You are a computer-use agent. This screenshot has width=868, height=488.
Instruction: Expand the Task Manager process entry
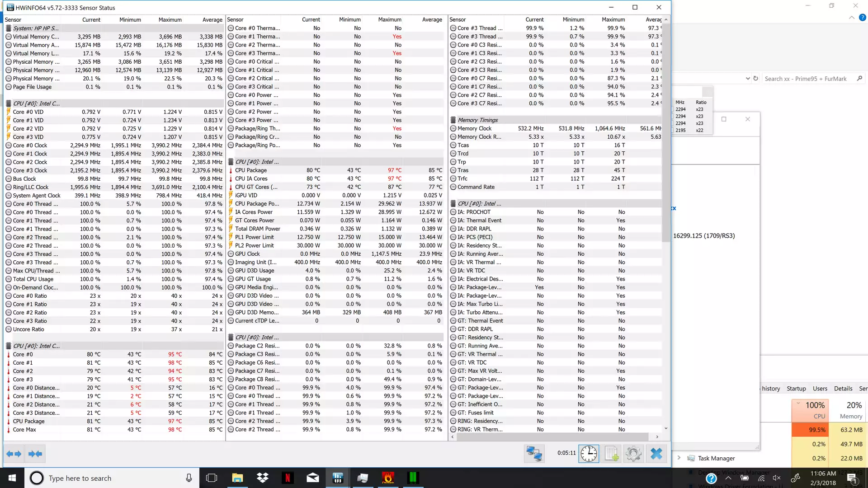point(679,458)
